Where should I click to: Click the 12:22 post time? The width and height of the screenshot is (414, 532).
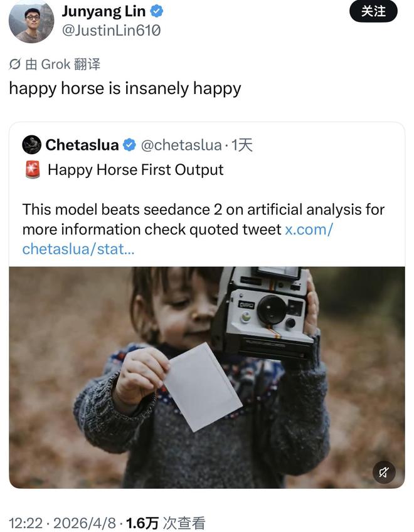coord(25,523)
